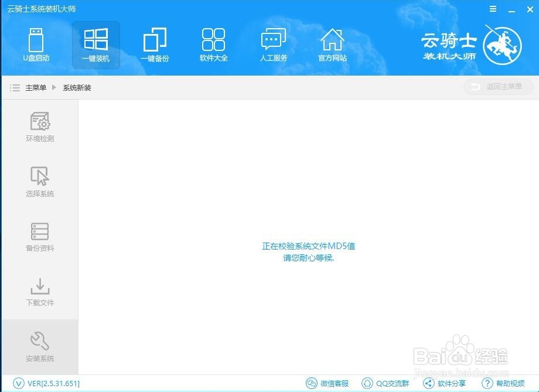This screenshot has height=392, width=539.
Task: Select the 安装系统 install system step
Action: [x=39, y=346]
